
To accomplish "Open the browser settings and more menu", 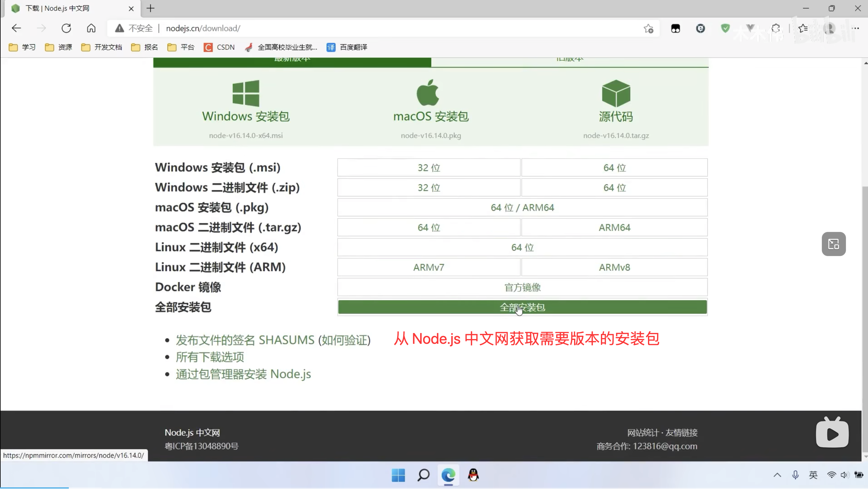I will coord(855,29).
